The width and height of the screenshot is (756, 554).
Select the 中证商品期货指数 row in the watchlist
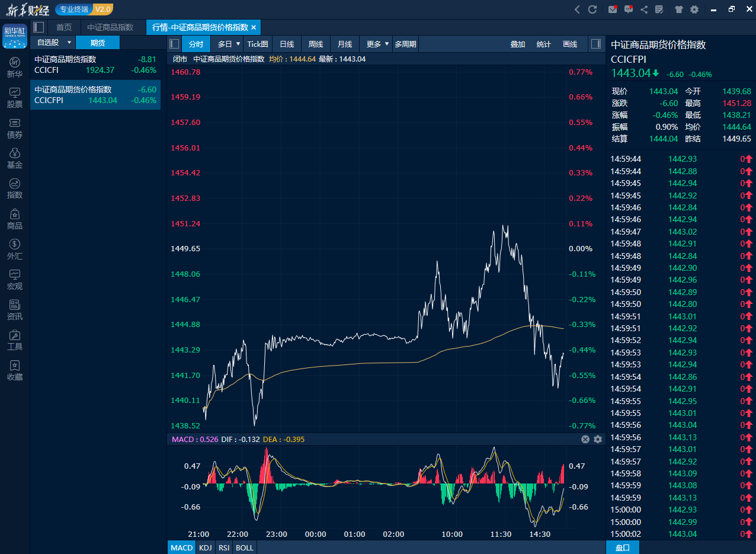(95, 65)
